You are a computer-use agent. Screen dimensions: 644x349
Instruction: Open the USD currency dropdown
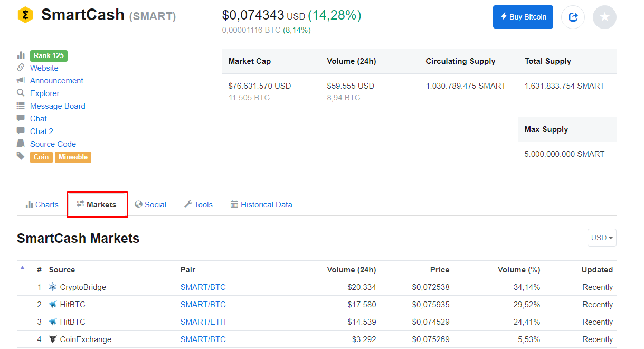point(602,238)
